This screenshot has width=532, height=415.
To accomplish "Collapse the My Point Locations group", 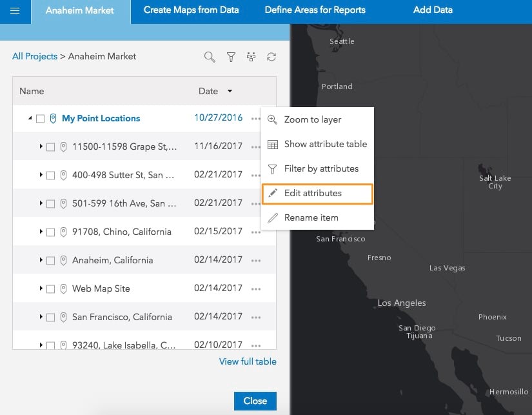I will (30, 119).
